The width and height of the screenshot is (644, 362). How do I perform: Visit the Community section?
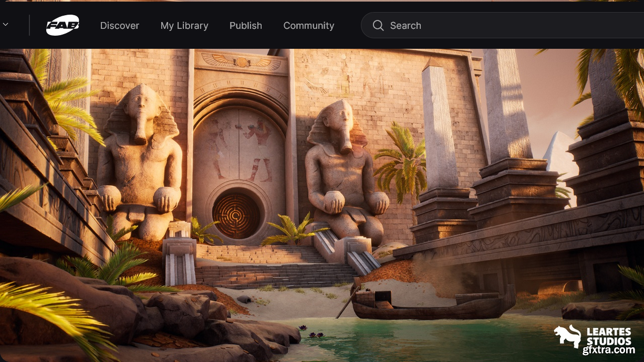point(308,25)
